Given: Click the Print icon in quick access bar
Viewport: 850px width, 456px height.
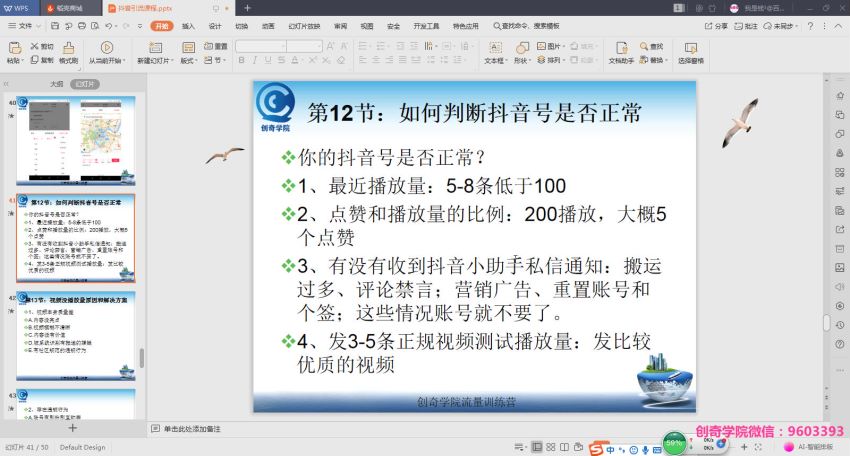Looking at the screenshot, I should click(x=81, y=25).
